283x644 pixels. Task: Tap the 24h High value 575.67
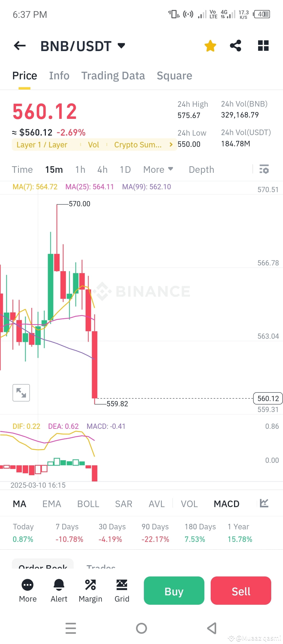coord(189,115)
